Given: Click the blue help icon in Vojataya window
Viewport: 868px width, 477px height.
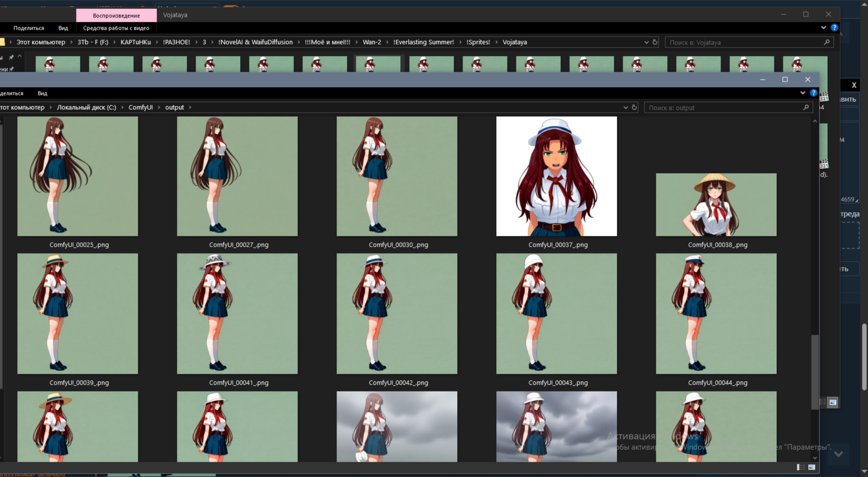Looking at the screenshot, I should click(834, 28).
